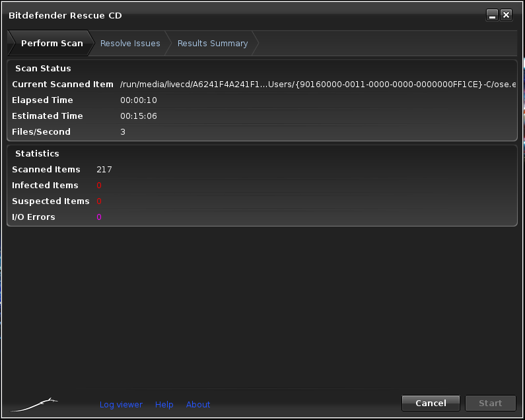Close the Bitdefender Rescue CD window
The image size is (525, 420).
pos(507,15)
